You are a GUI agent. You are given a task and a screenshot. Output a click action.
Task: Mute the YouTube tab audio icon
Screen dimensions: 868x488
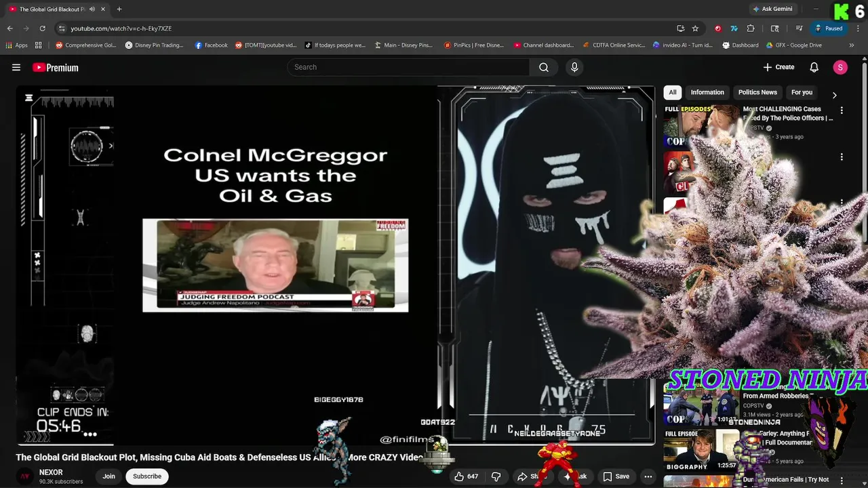92,9
